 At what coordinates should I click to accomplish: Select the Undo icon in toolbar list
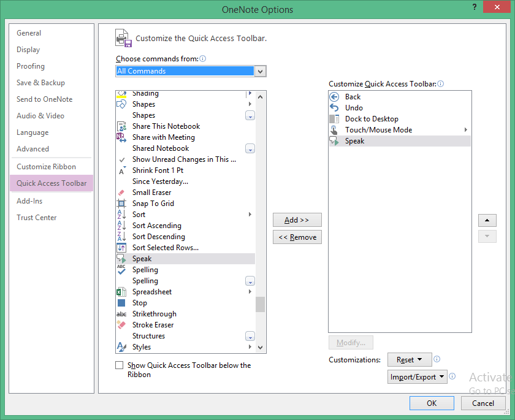click(334, 108)
